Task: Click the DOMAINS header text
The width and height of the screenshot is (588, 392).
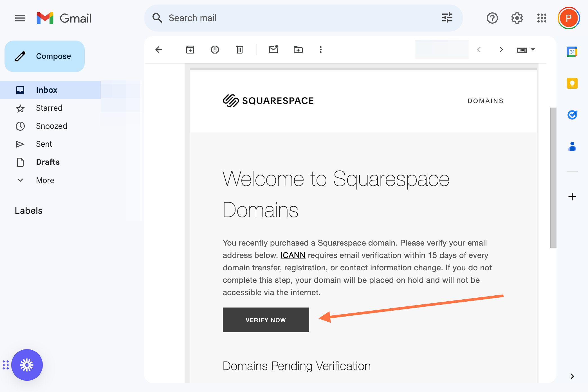Action: [x=486, y=101]
